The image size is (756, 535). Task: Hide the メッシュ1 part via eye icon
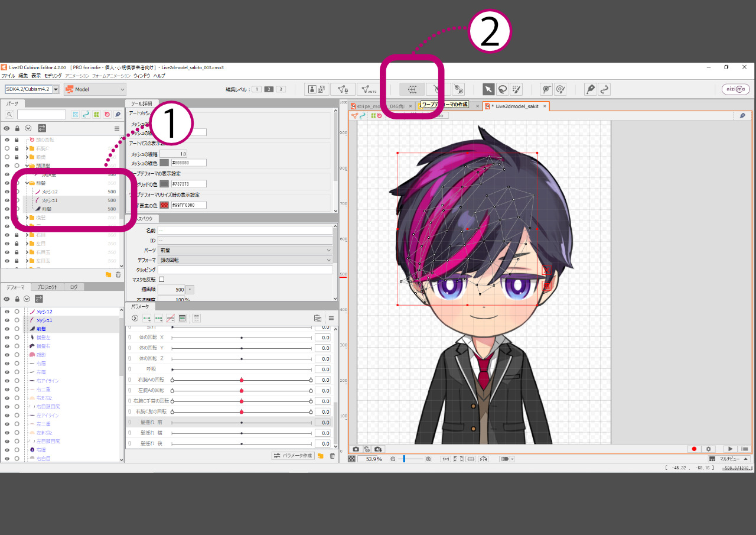point(7,200)
